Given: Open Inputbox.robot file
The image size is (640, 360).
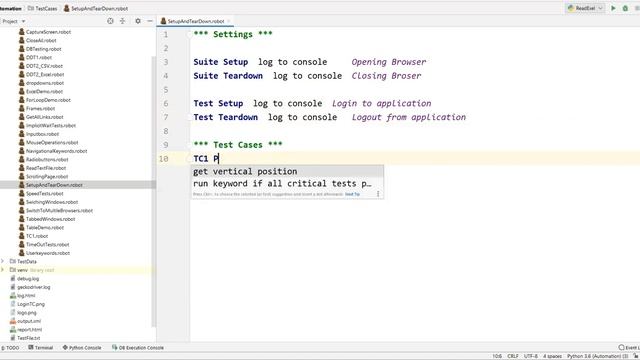Looking at the screenshot, I should (39, 134).
